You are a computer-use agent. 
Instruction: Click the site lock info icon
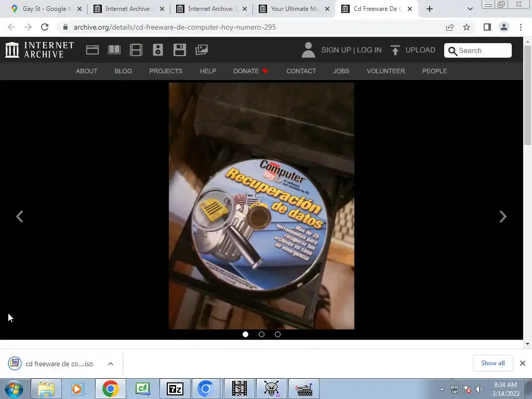[65, 27]
